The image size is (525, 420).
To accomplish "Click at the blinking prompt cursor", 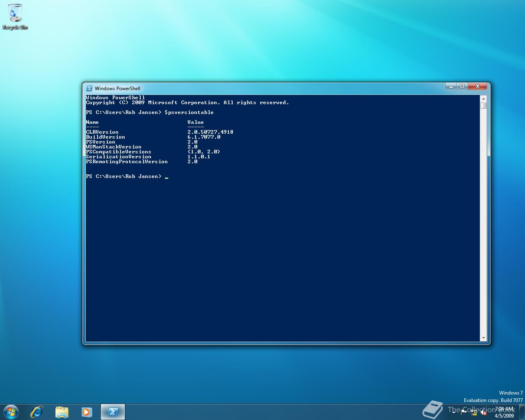I will [167, 178].
